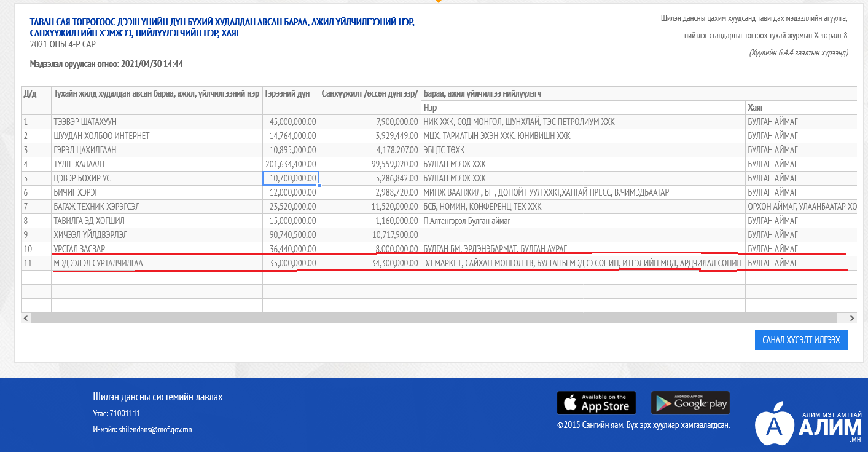
Task: Click the report title heading in blue
Action: (222, 27)
